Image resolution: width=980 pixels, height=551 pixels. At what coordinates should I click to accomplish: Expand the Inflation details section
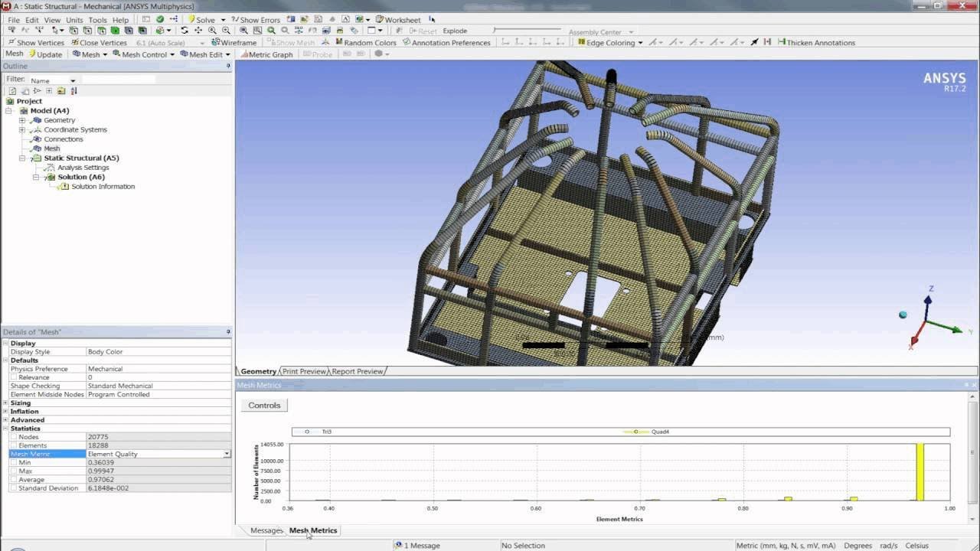pos(6,411)
